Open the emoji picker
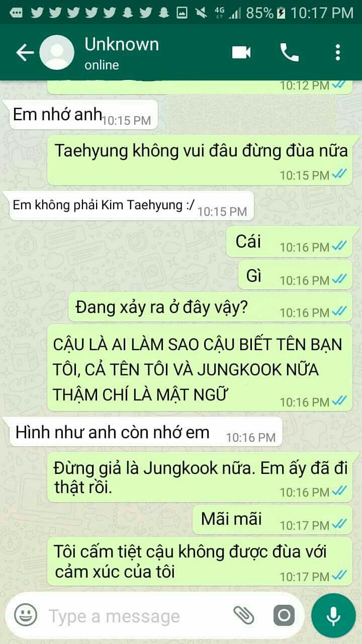 pyautogui.click(x=26, y=615)
